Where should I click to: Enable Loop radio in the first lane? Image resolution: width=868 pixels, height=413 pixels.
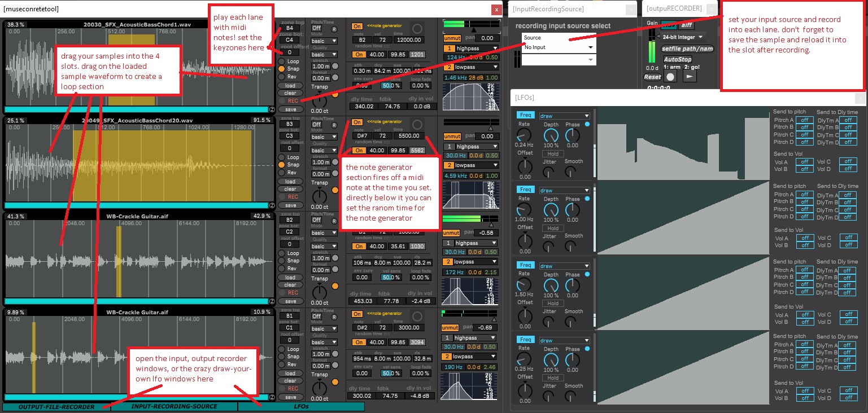point(281,61)
